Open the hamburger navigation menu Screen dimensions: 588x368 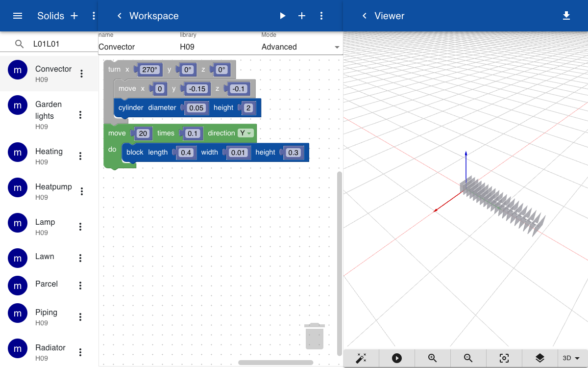pyautogui.click(x=18, y=16)
